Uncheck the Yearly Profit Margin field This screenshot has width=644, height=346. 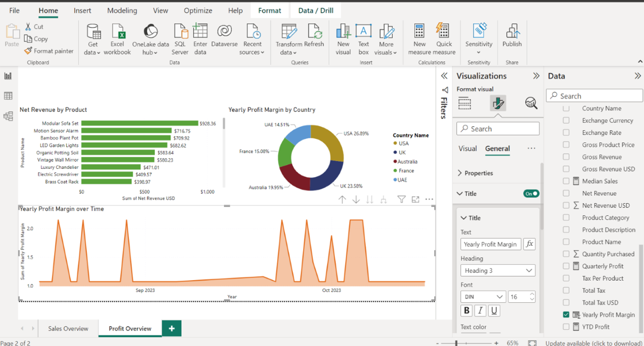click(566, 314)
